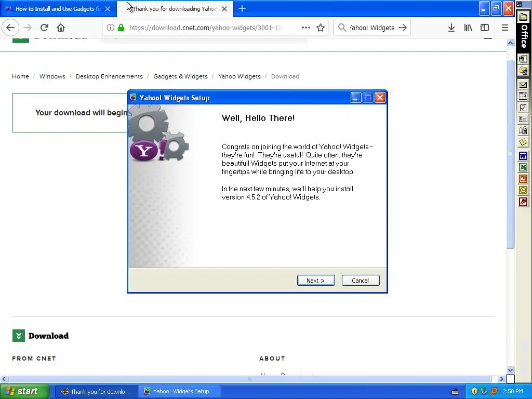Click the 2:58 PM system clock
532x399 pixels.
pos(513,392)
